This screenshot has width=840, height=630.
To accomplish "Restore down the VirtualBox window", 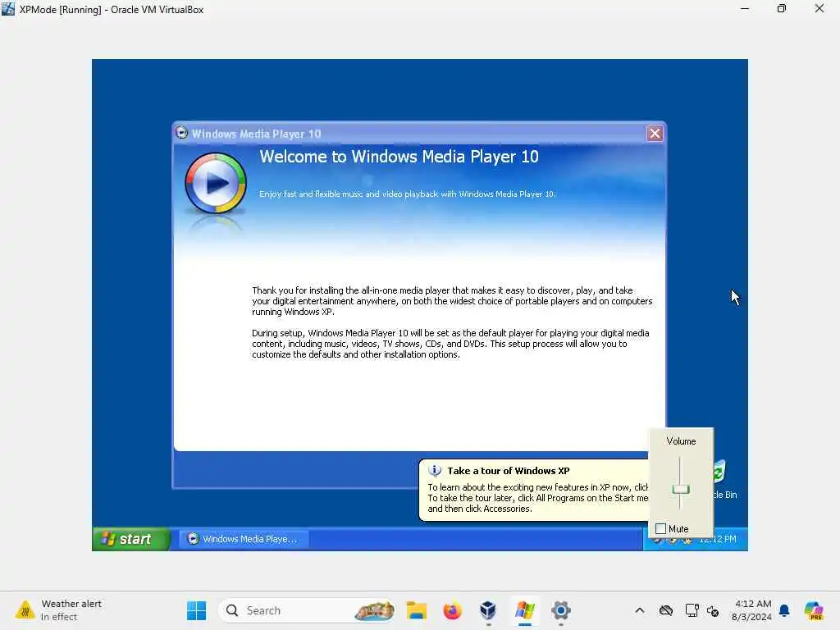I will point(782,8).
